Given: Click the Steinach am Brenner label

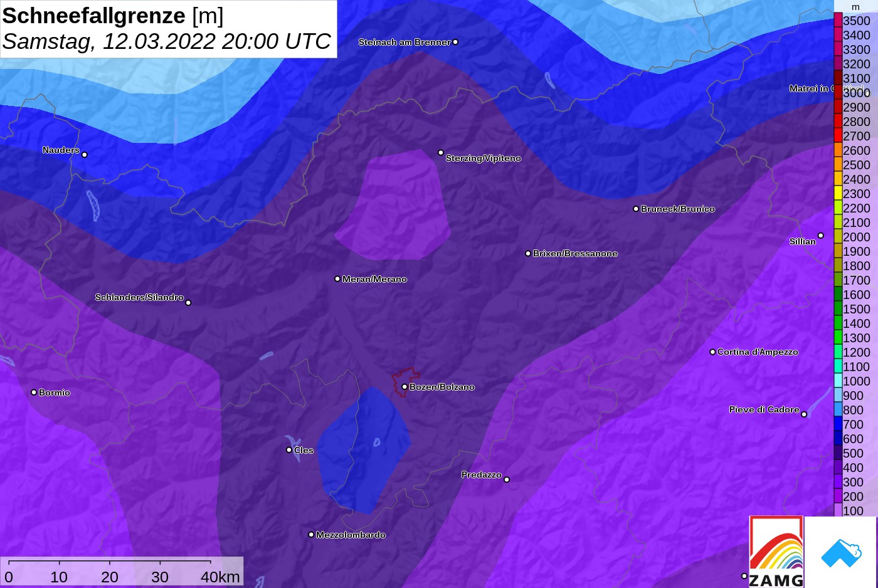Looking at the screenshot, I should [x=405, y=42].
